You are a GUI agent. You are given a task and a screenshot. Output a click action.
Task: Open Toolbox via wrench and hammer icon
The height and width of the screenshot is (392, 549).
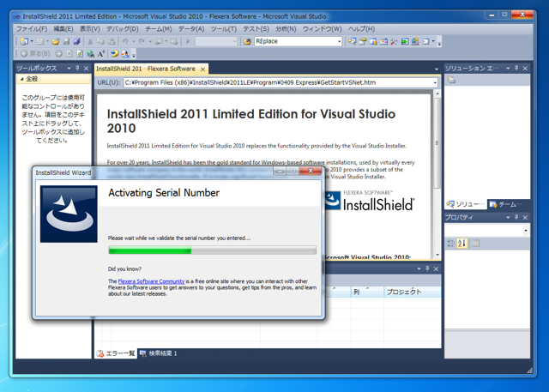(x=395, y=42)
